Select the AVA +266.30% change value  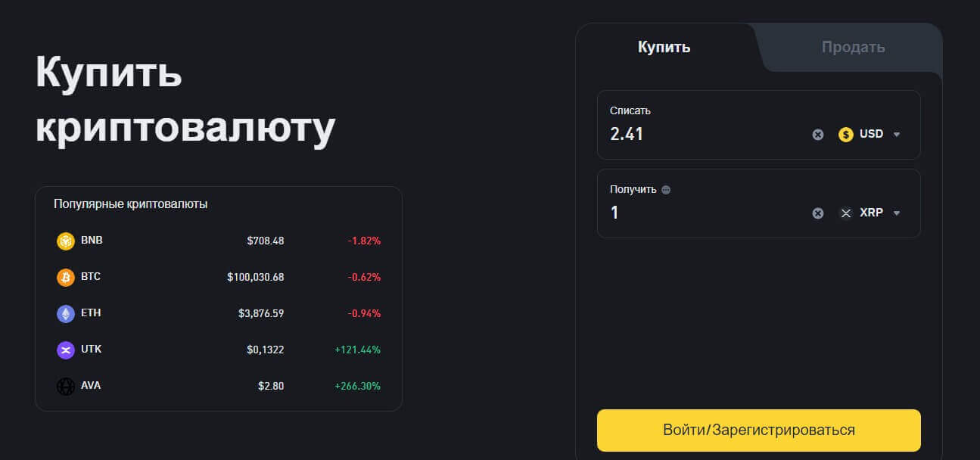357,386
